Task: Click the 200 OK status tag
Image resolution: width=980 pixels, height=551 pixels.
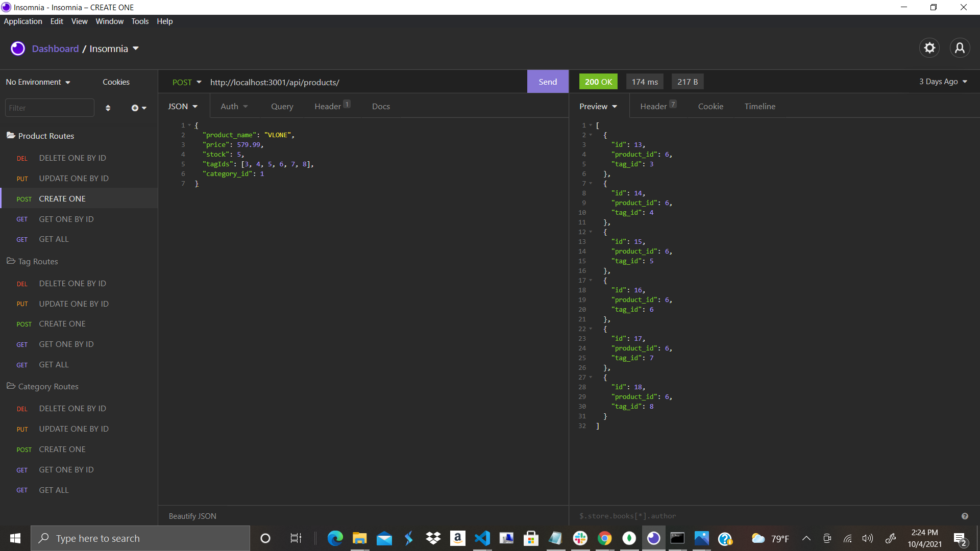Action: click(598, 82)
